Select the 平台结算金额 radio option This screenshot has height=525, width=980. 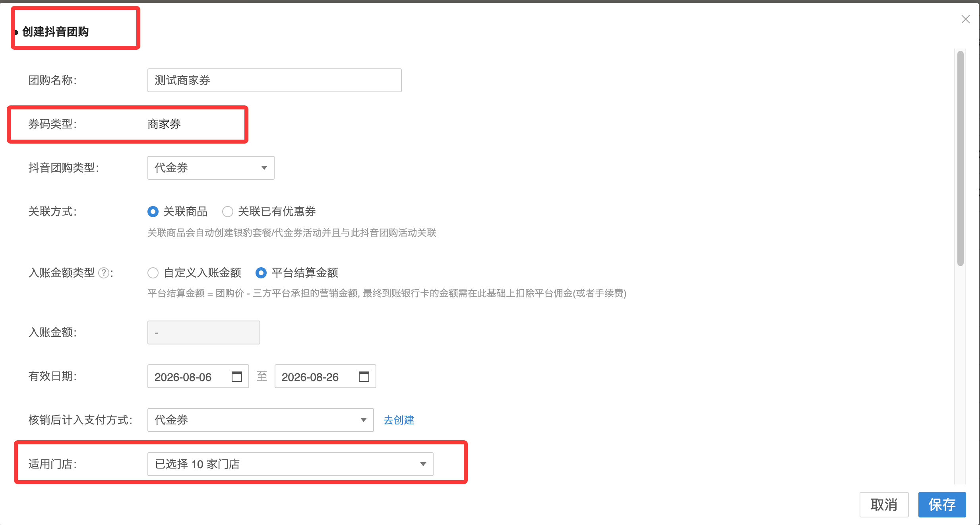261,273
